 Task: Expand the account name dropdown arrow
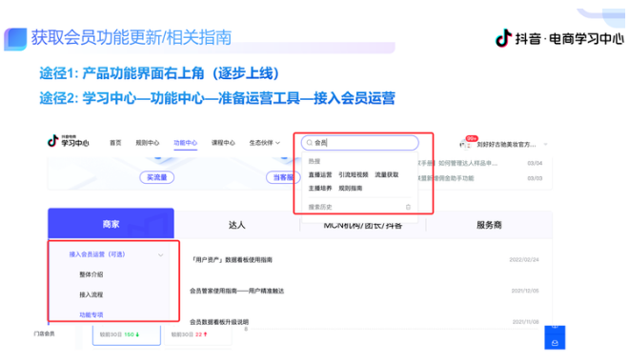point(545,144)
